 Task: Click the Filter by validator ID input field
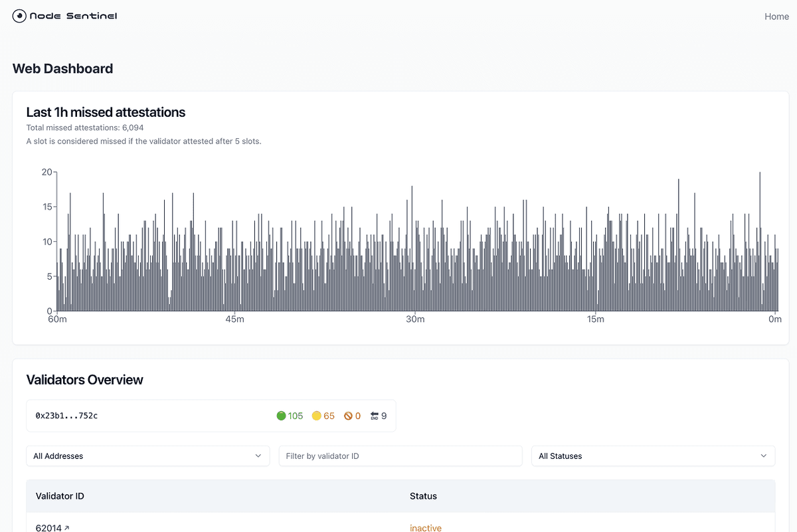400,456
